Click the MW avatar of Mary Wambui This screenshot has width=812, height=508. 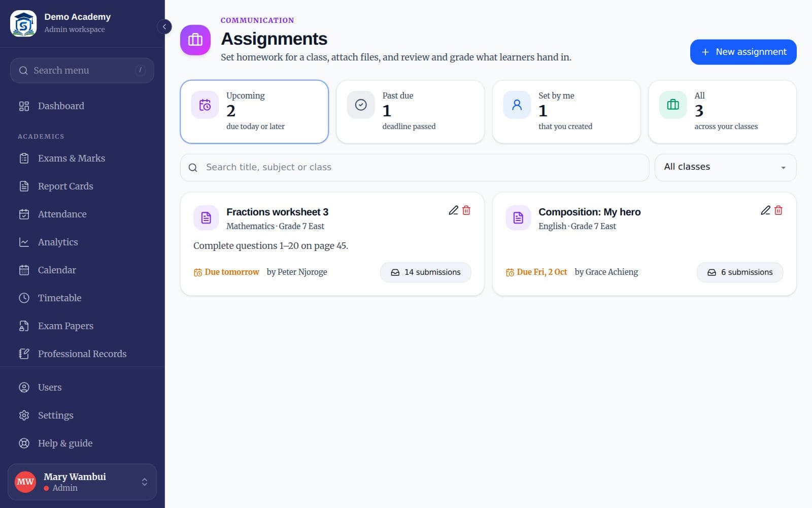point(25,482)
